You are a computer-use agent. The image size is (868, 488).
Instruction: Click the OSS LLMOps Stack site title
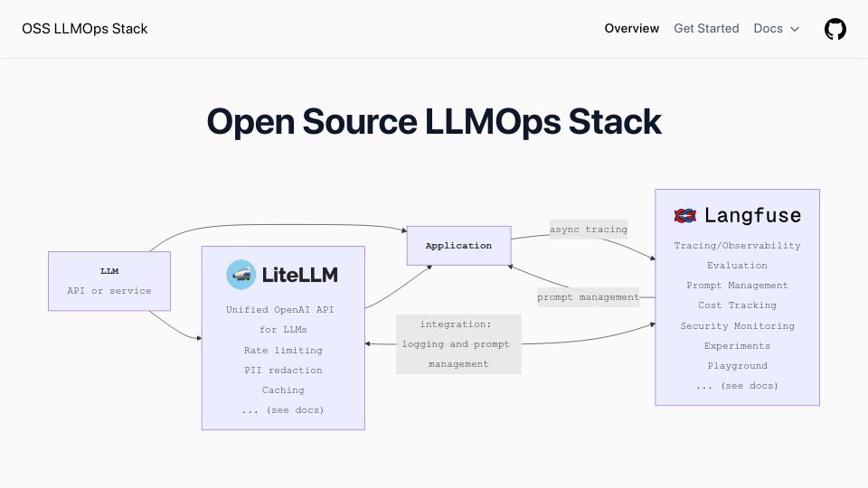(x=85, y=29)
